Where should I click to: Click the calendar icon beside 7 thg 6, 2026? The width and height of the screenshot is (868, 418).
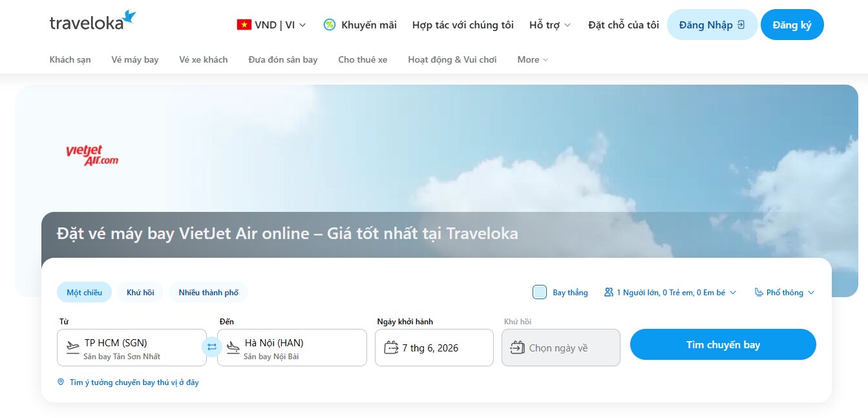coord(392,348)
